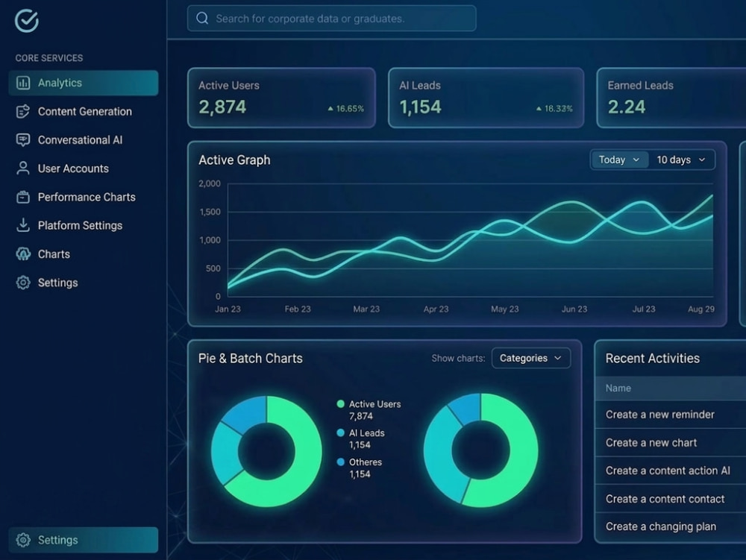The width and height of the screenshot is (746, 560).
Task: Click the Today dropdown chevron
Action: tap(636, 160)
